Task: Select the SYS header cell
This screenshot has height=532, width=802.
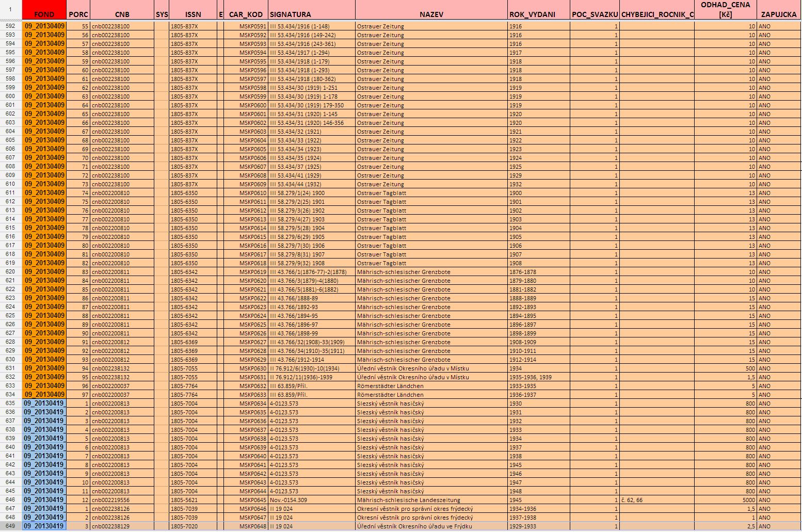Action: click(162, 10)
